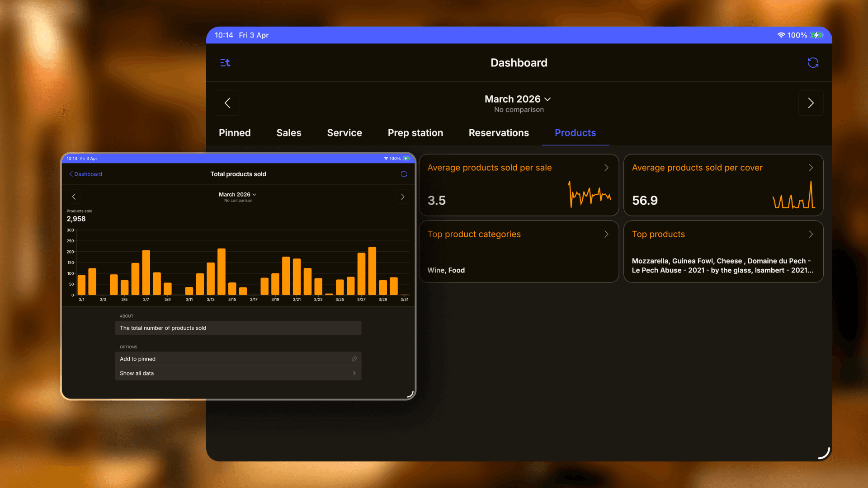Click the tallest bar near 3/28 in chart
The height and width of the screenshot is (488, 868).
[372, 271]
